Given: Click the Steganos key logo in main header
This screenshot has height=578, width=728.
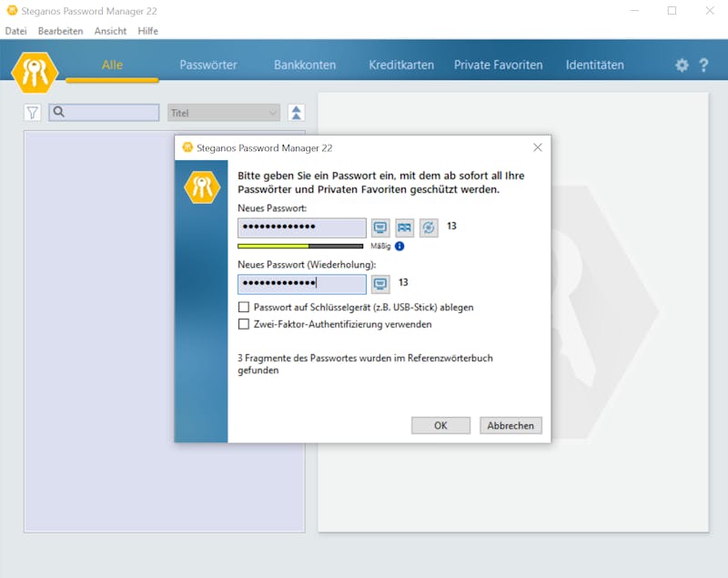Looking at the screenshot, I should [x=35, y=73].
